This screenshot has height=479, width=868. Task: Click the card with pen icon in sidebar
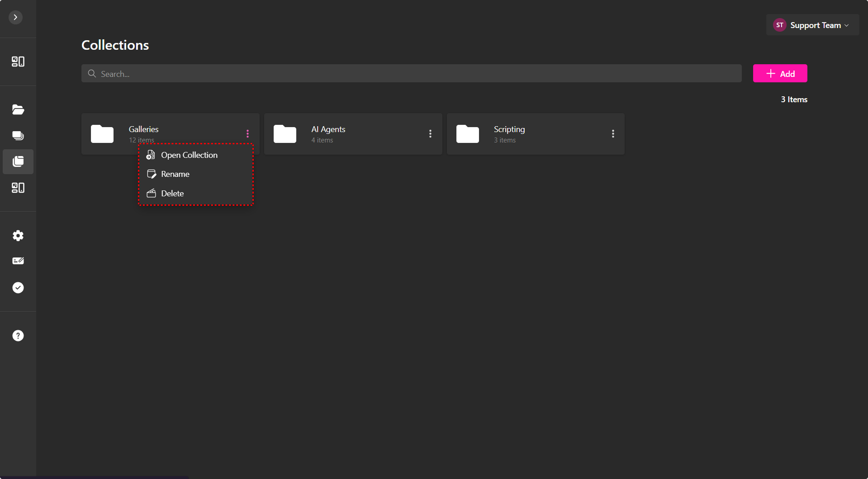[x=18, y=261]
